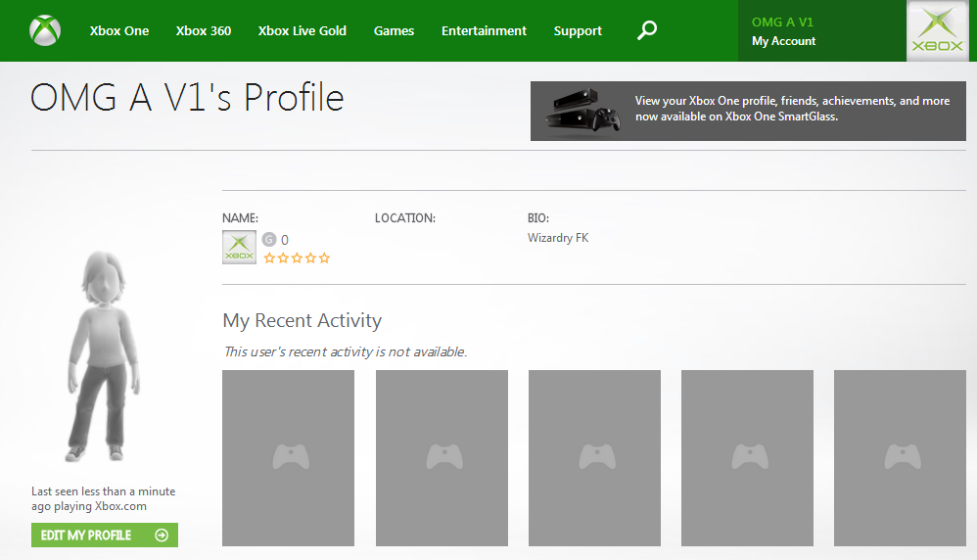Click the first recent activity placeholder tile

coord(289,458)
